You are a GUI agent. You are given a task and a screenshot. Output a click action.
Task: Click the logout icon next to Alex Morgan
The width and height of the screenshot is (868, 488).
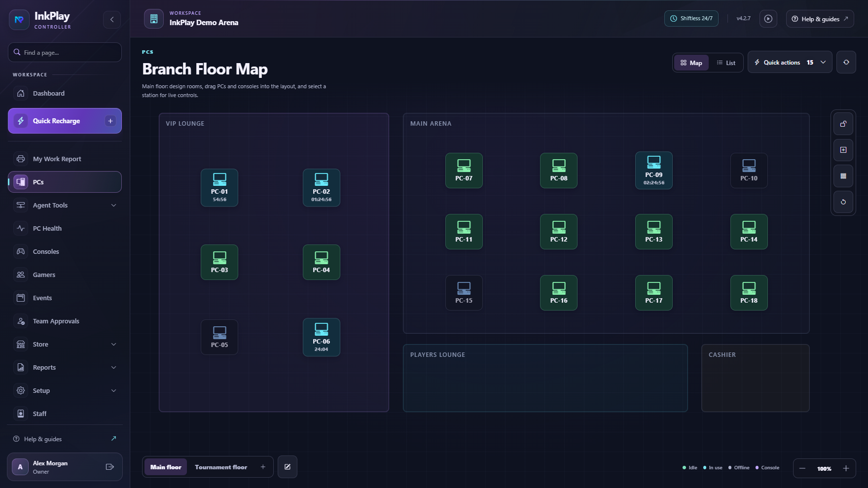coord(110,467)
